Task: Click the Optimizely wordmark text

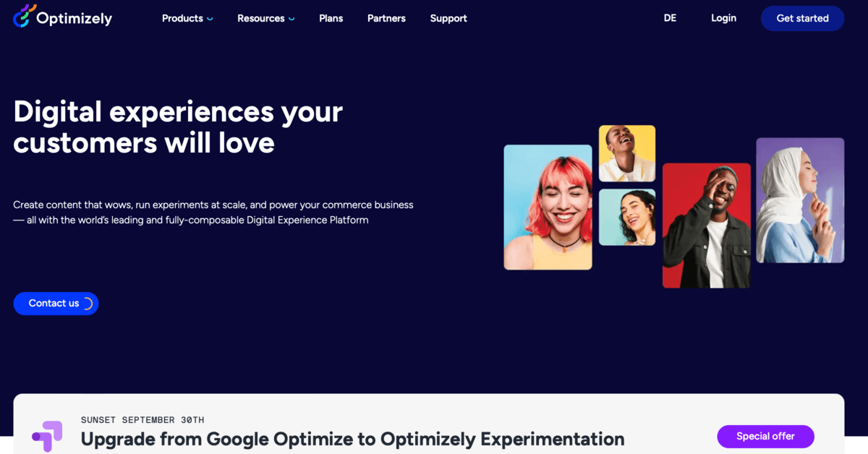Action: [75, 18]
